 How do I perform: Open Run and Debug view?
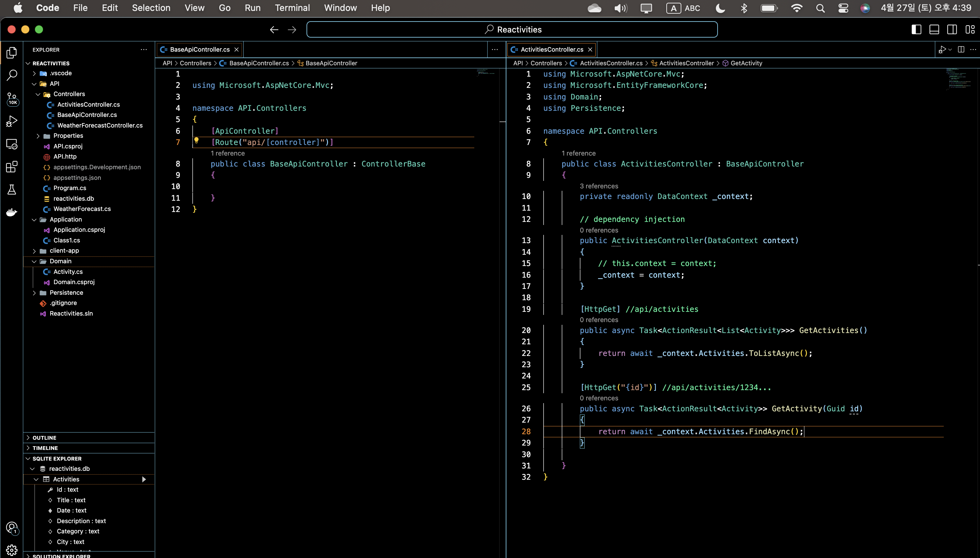click(x=12, y=121)
